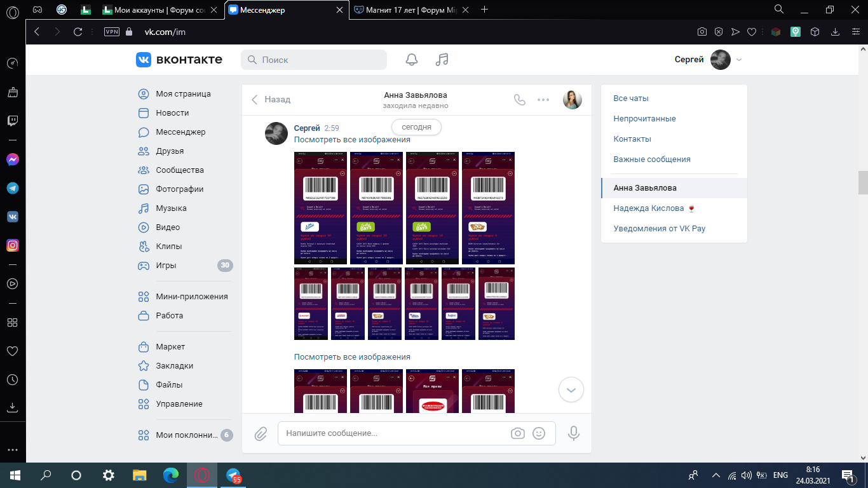Search open tabs with magnifier icon
The height and width of the screenshot is (488, 868).
[x=779, y=10]
